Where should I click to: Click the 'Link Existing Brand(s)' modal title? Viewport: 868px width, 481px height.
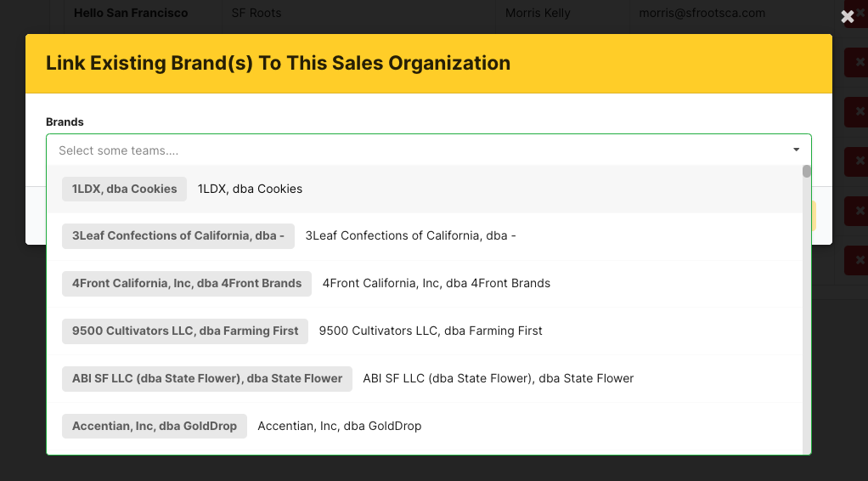tap(278, 63)
